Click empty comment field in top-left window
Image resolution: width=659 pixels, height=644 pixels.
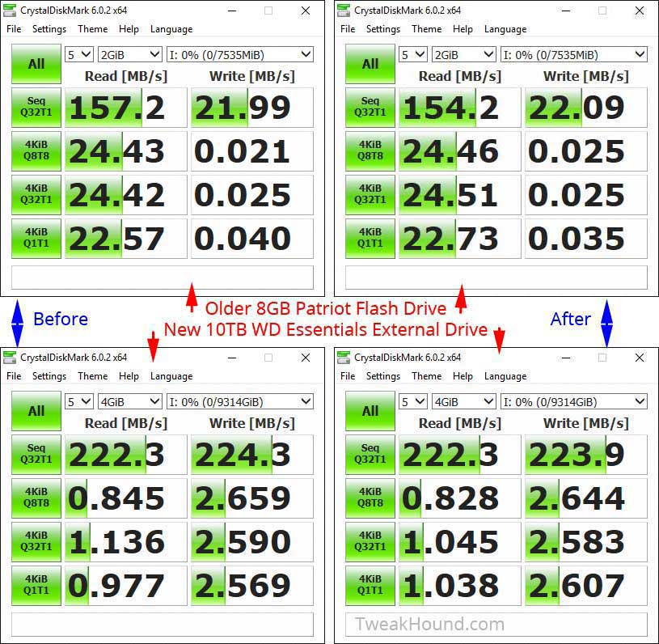point(163,278)
